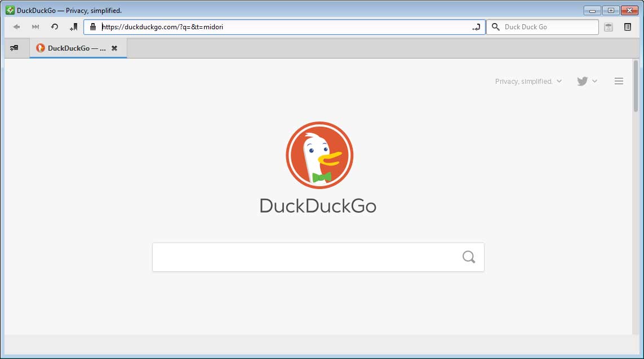644x359 pixels.
Task: Add a bookmark using the toolbar icon
Action: [73, 27]
